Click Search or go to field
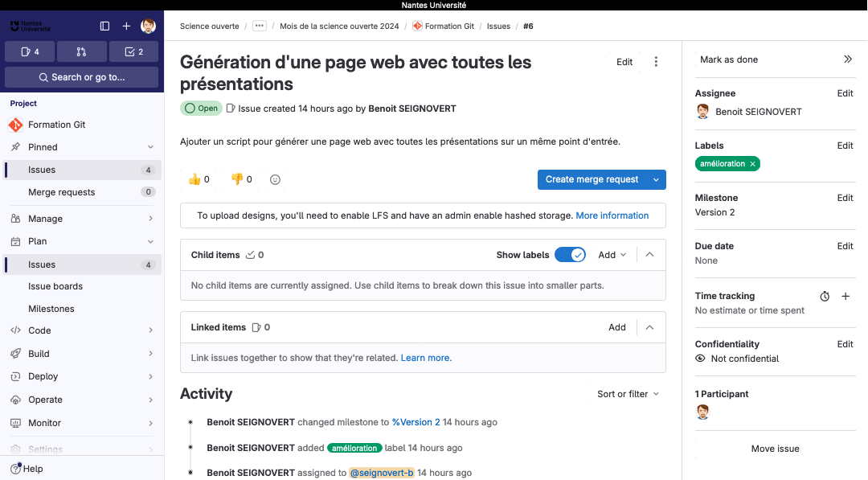The image size is (868, 480). (81, 77)
